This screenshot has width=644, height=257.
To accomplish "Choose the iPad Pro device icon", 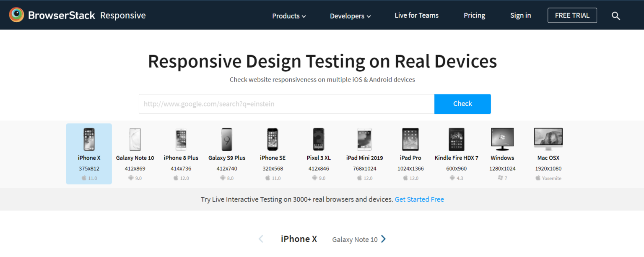I will (x=410, y=139).
